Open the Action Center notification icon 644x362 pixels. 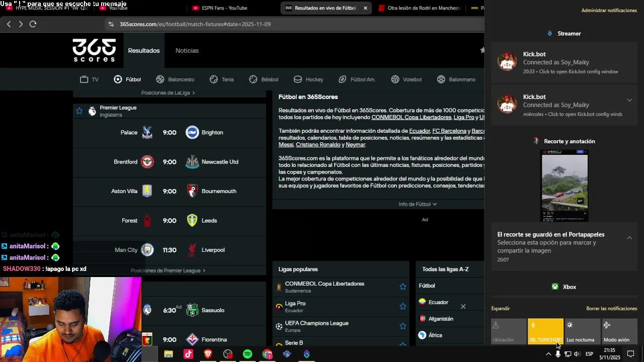[x=631, y=354]
